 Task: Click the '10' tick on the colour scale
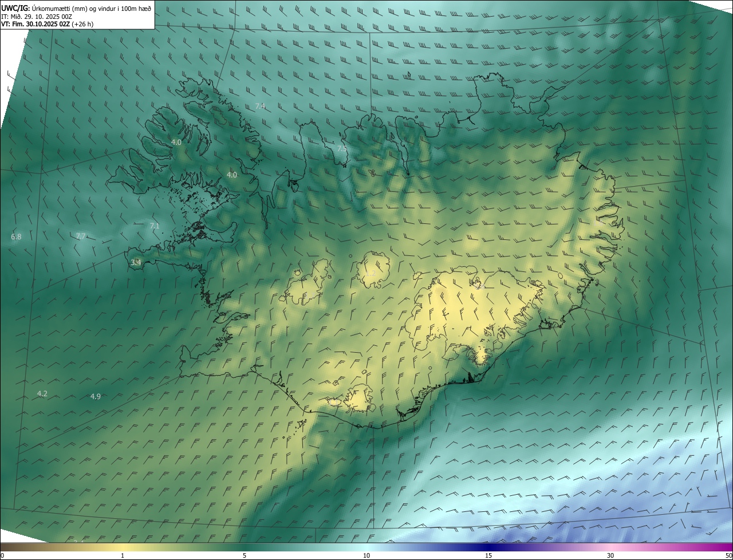coord(366,555)
